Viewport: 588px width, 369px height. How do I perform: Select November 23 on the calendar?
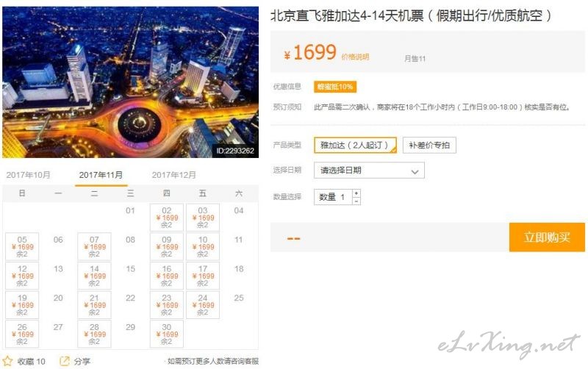point(167,305)
